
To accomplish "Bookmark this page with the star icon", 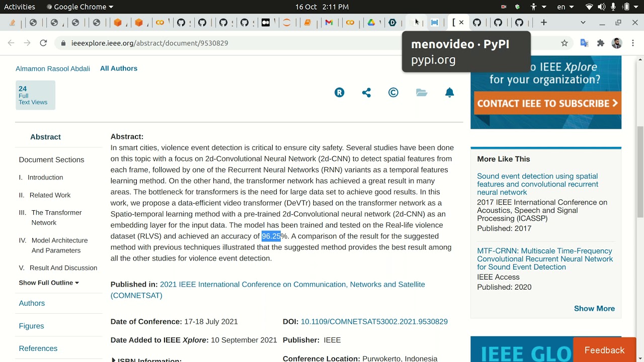I will [565, 43].
